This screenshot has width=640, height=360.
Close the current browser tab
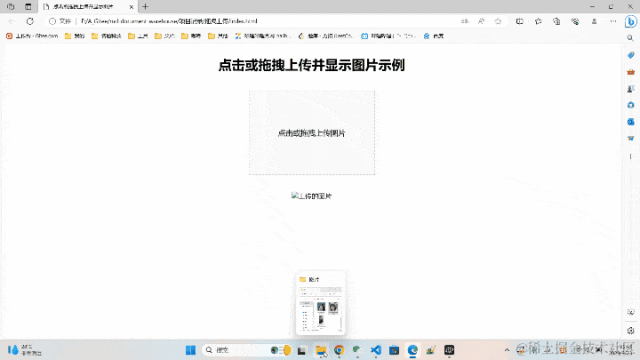tap(131, 7)
